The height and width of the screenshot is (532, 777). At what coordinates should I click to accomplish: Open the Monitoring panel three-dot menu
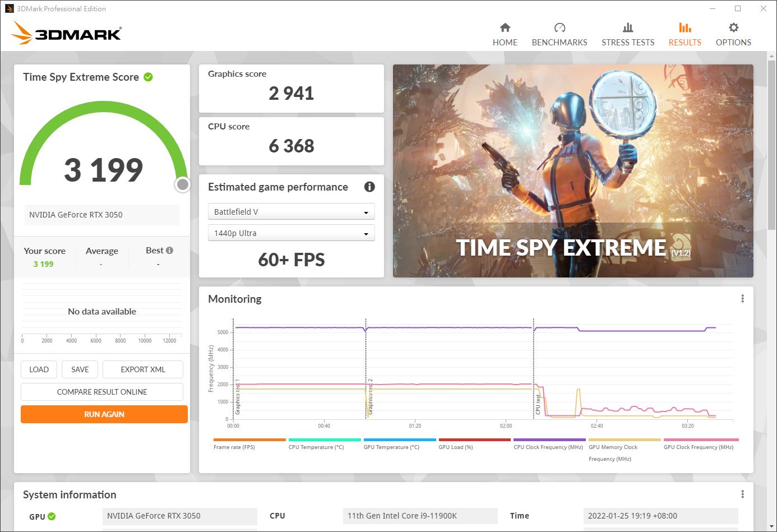(x=742, y=299)
